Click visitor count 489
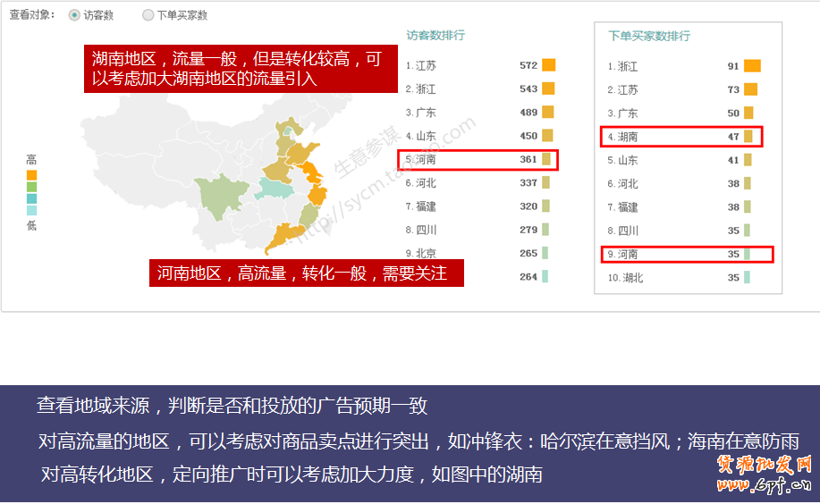Screen dimensions: 820x504 pos(528,113)
